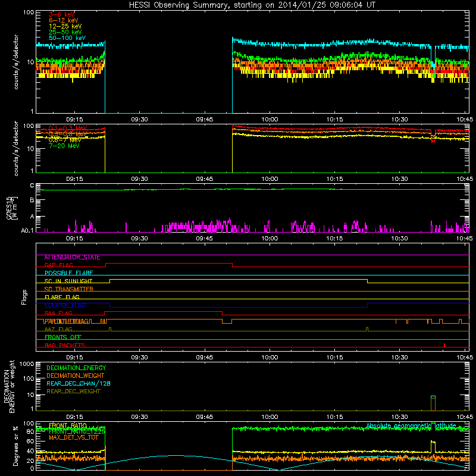Click the 10:30 tick label under flags panel
The image size is (476, 476).
(x=399, y=358)
